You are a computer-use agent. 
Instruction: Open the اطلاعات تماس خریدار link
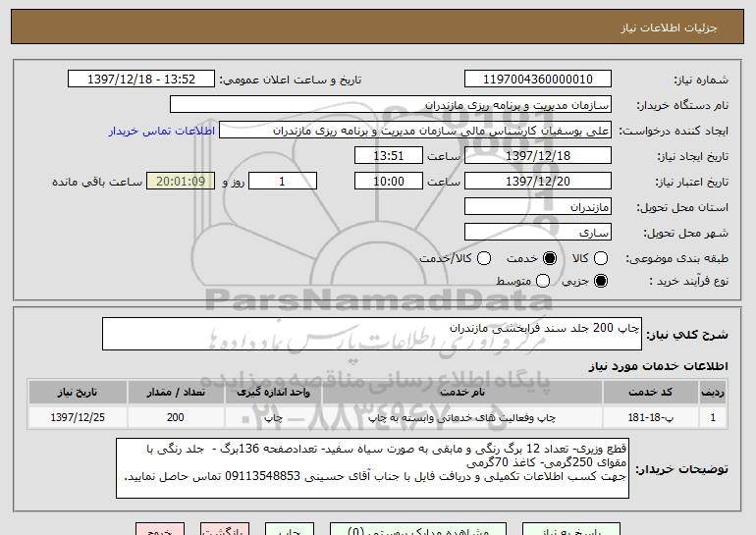pyautogui.click(x=162, y=131)
